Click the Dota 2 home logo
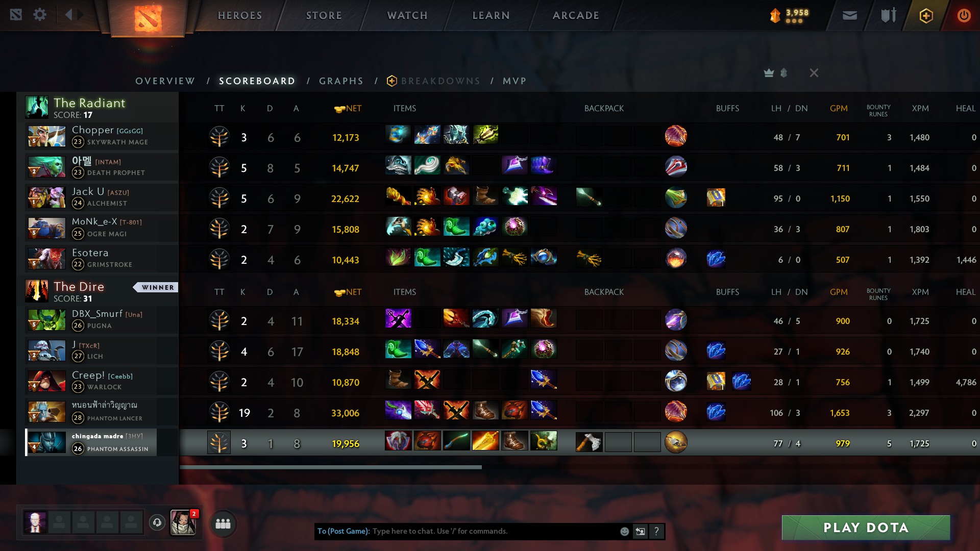Screen dimensions: 980x551 [x=148, y=18]
